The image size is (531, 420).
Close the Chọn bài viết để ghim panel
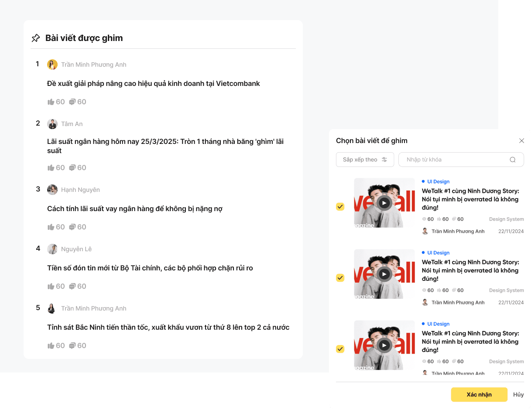pyautogui.click(x=521, y=141)
